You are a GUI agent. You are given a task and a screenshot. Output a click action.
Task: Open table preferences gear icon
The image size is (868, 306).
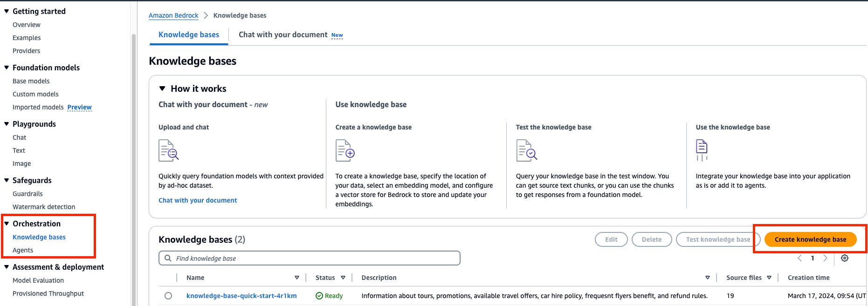pyautogui.click(x=845, y=258)
